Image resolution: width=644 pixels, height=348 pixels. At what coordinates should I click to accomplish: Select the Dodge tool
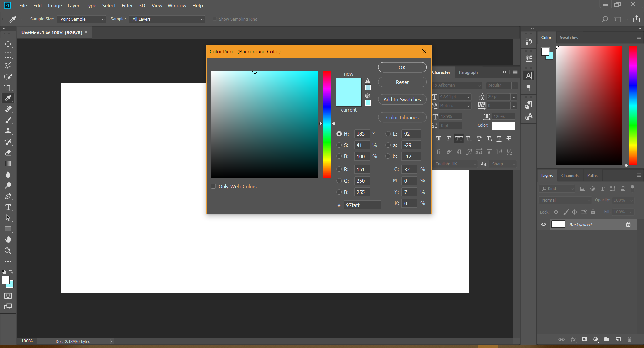[x=8, y=186]
